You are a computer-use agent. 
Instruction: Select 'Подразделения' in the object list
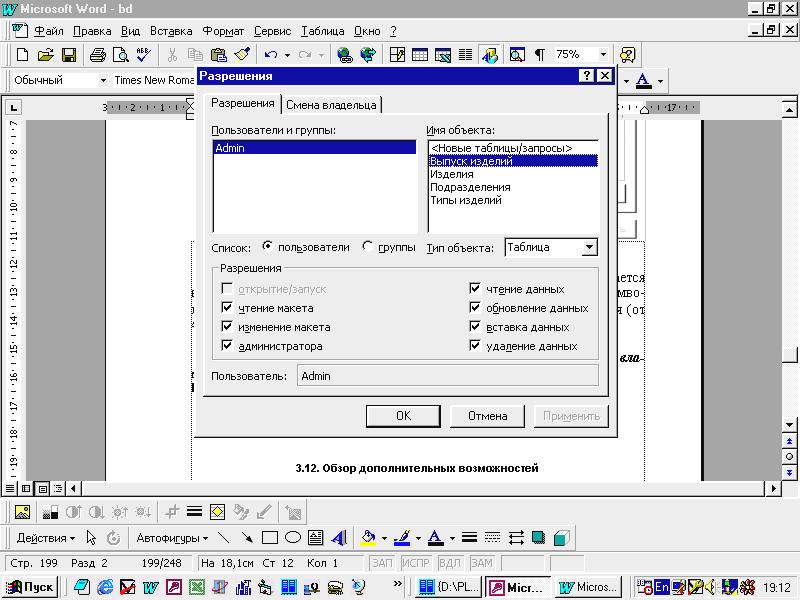coord(512,187)
